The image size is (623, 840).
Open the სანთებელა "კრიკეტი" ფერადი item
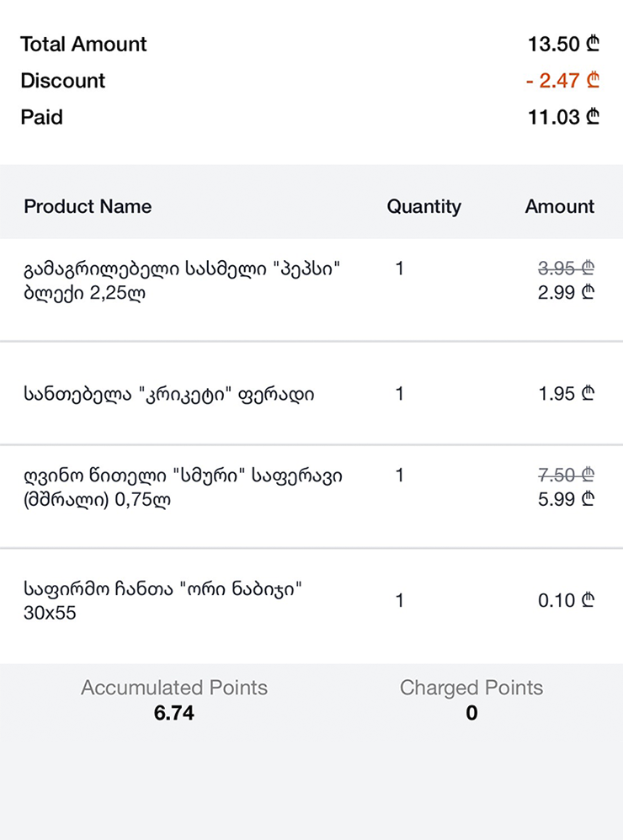[169, 393]
